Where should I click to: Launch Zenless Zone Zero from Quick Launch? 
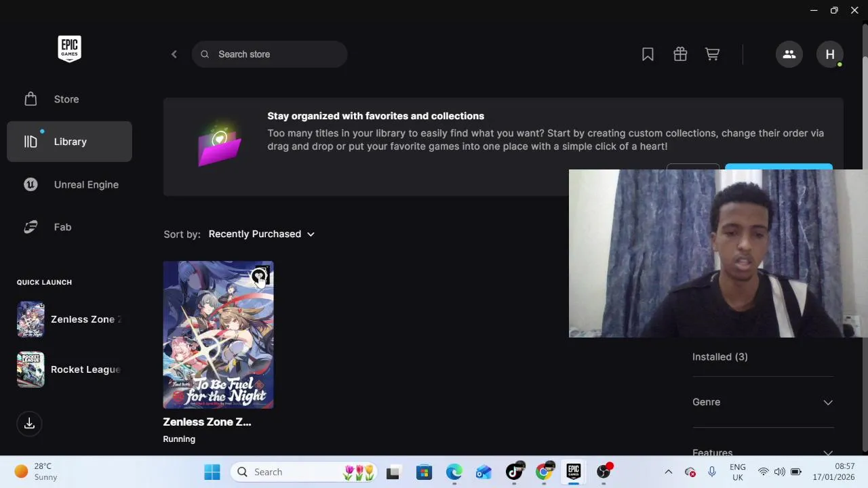coord(69,319)
